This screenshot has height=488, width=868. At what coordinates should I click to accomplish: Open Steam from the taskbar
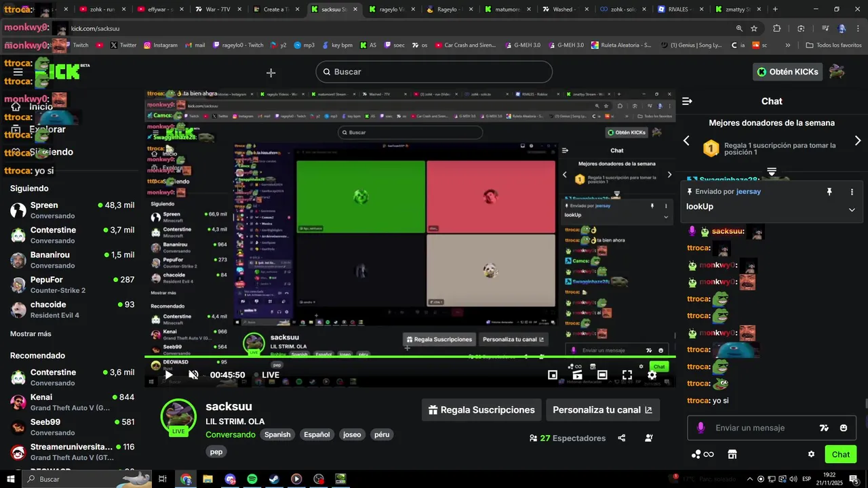click(274, 479)
